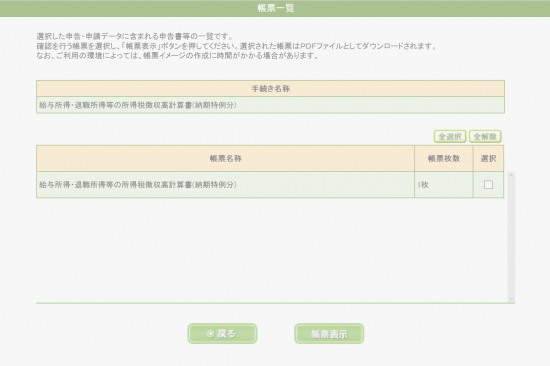Click the list scrollbar up arrow
This screenshot has width=550, height=366.
coord(511,175)
